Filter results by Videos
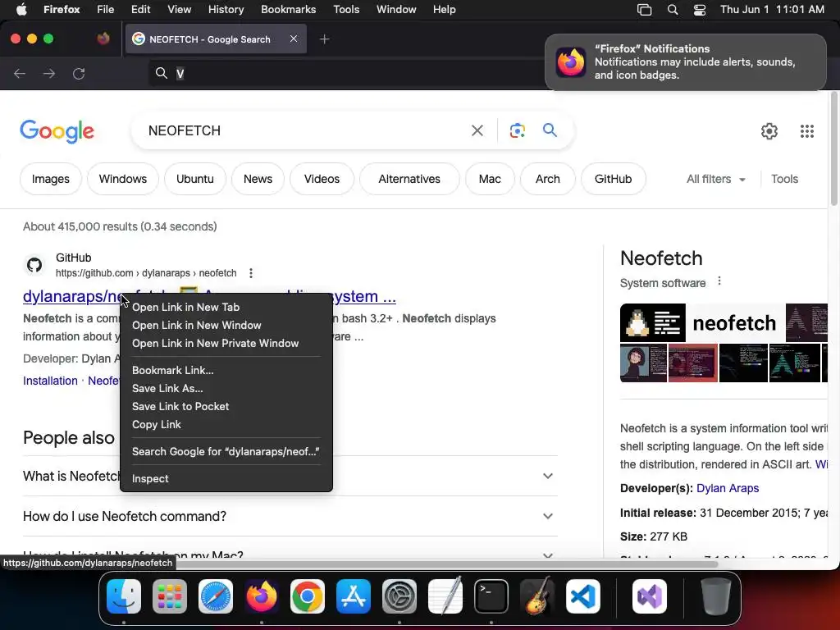840x630 pixels. point(322,179)
